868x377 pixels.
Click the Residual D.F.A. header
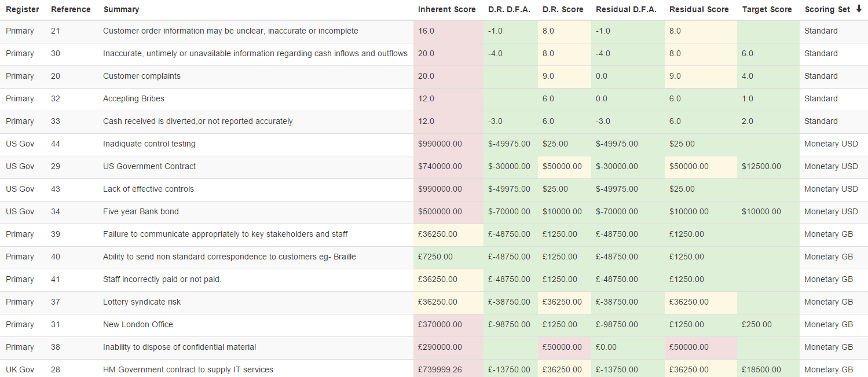[x=626, y=9]
